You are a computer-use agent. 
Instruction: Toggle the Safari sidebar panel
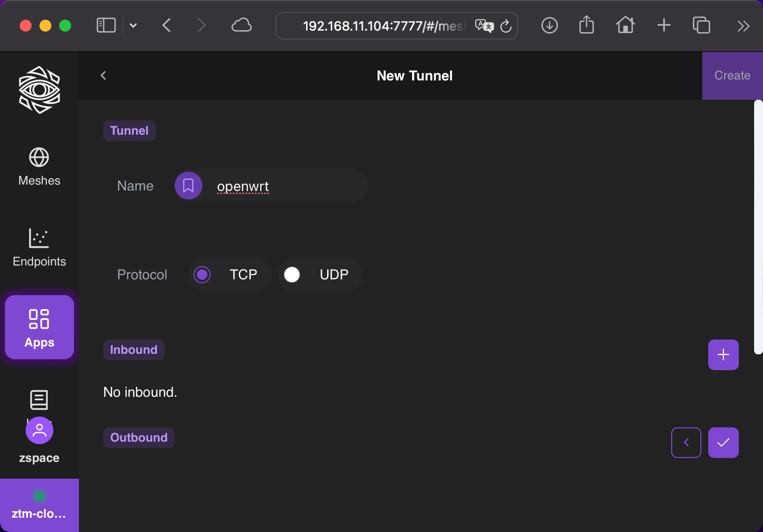pyautogui.click(x=106, y=26)
